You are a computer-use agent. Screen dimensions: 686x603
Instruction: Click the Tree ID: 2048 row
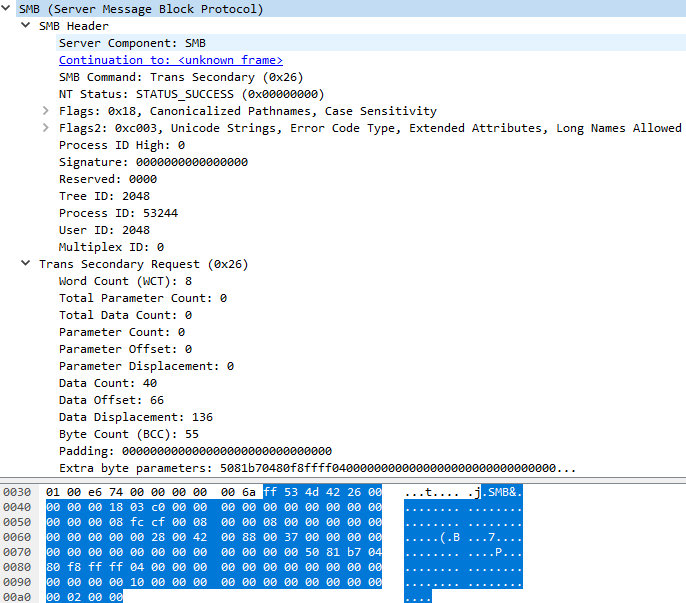click(104, 196)
